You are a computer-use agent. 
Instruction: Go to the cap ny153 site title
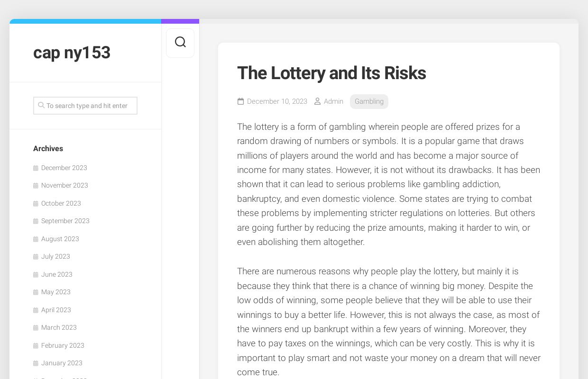[72, 53]
